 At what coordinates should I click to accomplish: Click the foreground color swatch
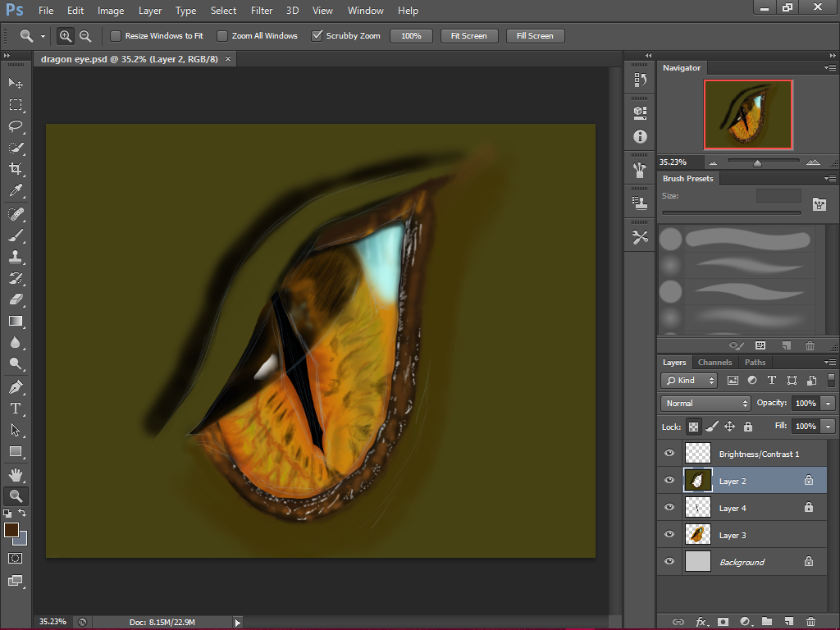[11, 531]
